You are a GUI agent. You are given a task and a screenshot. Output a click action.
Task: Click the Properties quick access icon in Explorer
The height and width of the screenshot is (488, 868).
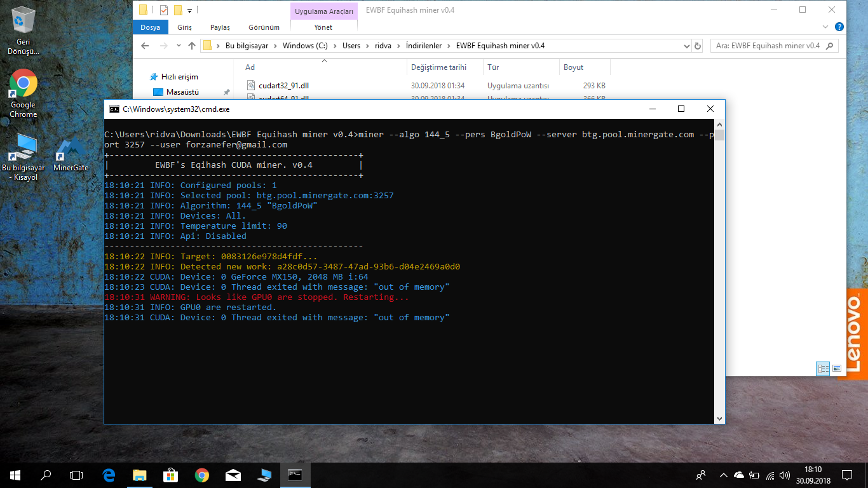click(x=164, y=10)
